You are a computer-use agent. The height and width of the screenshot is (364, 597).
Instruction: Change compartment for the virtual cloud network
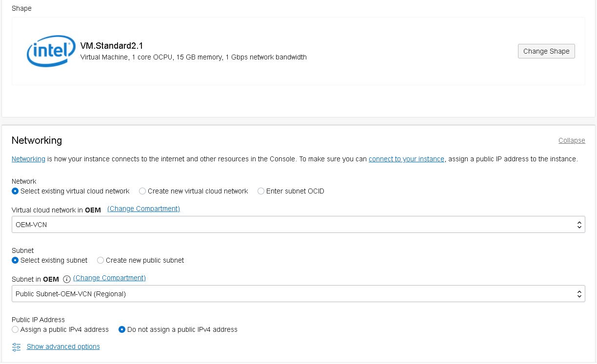(x=143, y=209)
